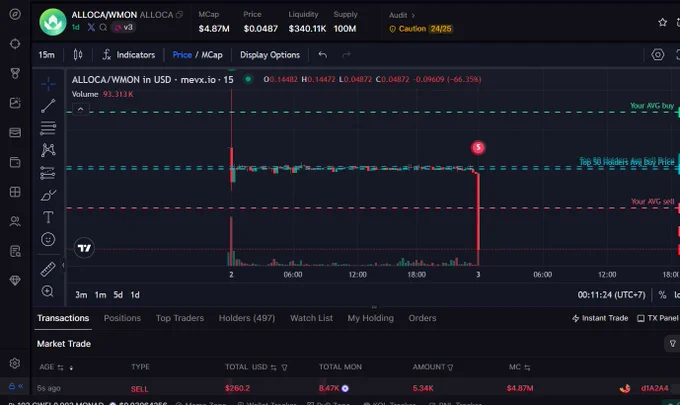Open the emoji icons tool
This screenshot has width=680, height=405.
tap(48, 239)
